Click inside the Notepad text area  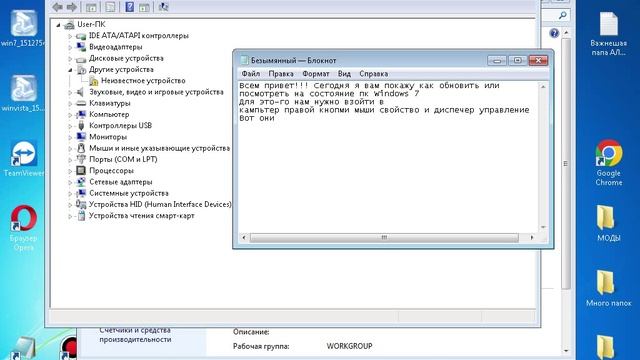(x=388, y=157)
